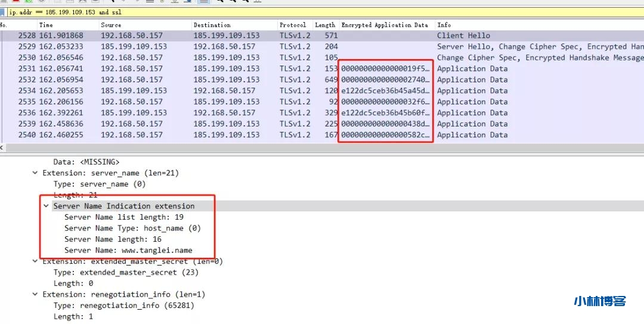Select the Server Name: www.tanglei.name field

(128, 250)
